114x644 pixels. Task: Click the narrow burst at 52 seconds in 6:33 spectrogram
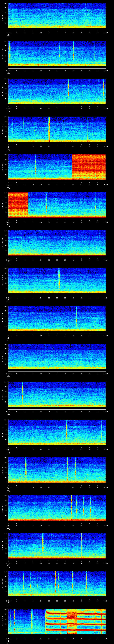tap(93, 10)
